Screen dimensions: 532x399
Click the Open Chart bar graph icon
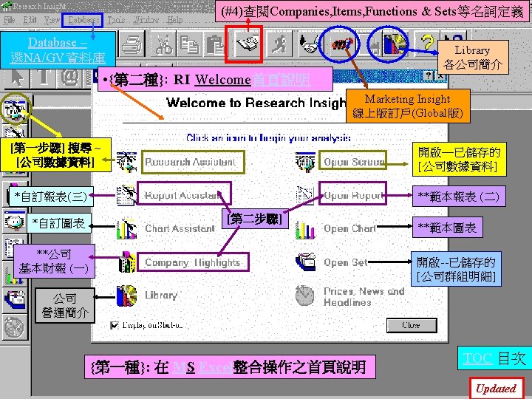tap(304, 230)
